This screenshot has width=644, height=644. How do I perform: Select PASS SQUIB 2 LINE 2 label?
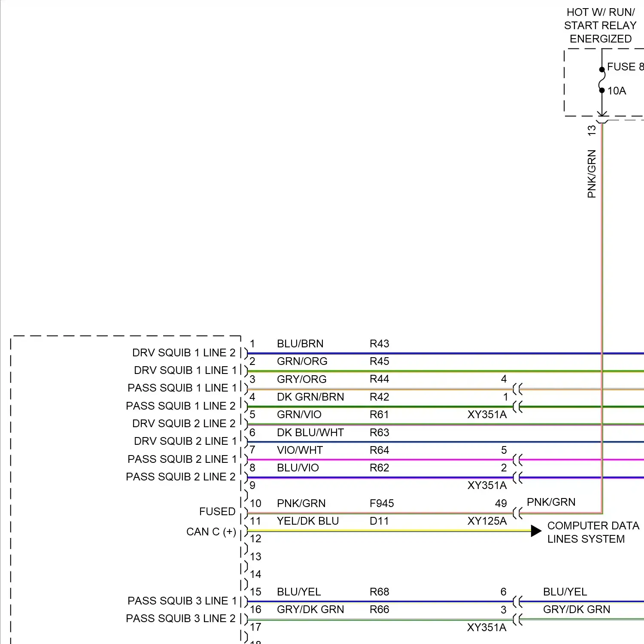click(181, 477)
